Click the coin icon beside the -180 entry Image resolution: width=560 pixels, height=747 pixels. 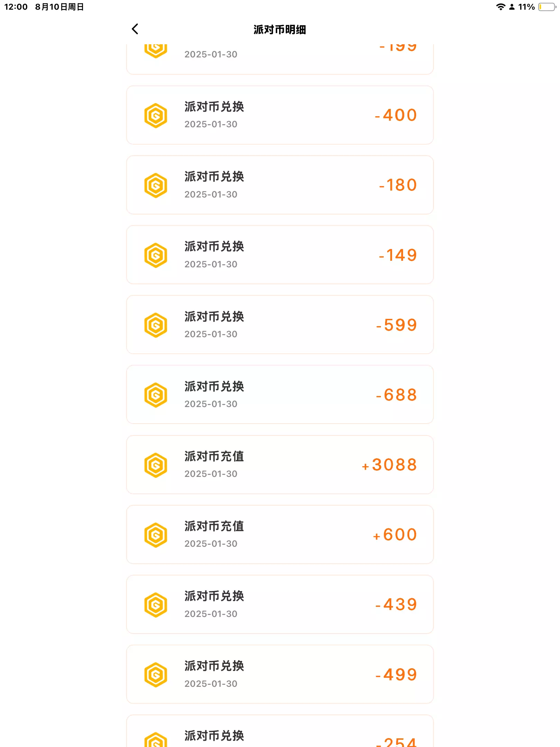[x=156, y=185]
